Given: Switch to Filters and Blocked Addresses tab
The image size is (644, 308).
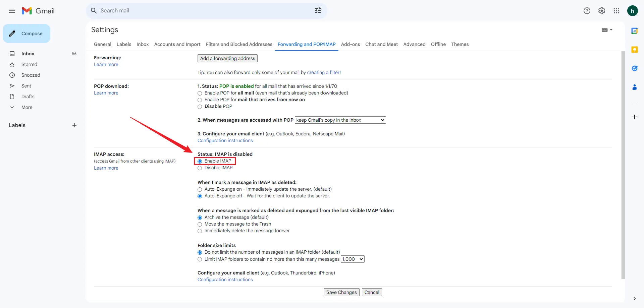Looking at the screenshot, I should (239, 44).
